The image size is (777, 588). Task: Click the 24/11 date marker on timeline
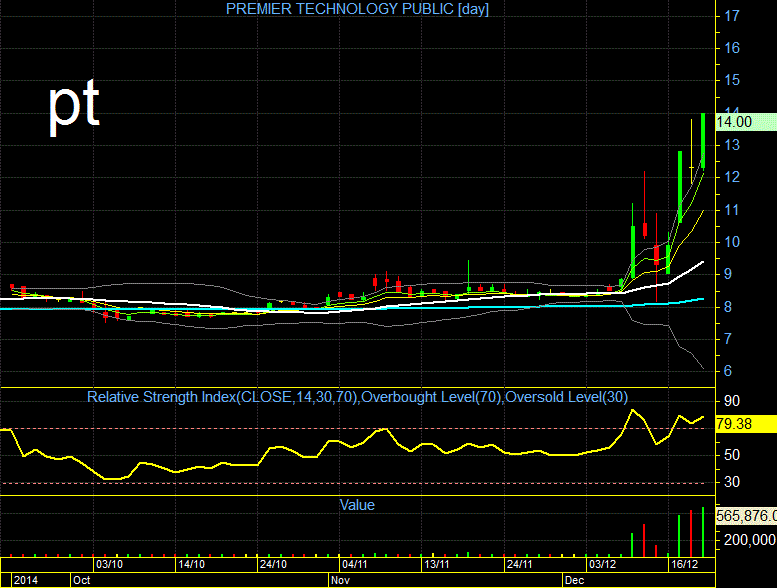(x=519, y=564)
